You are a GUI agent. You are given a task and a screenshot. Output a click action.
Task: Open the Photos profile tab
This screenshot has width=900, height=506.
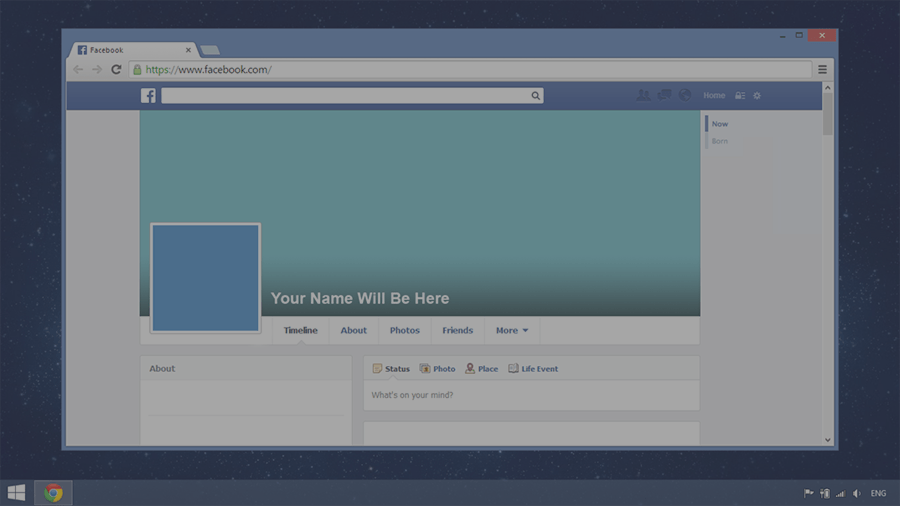tap(405, 330)
